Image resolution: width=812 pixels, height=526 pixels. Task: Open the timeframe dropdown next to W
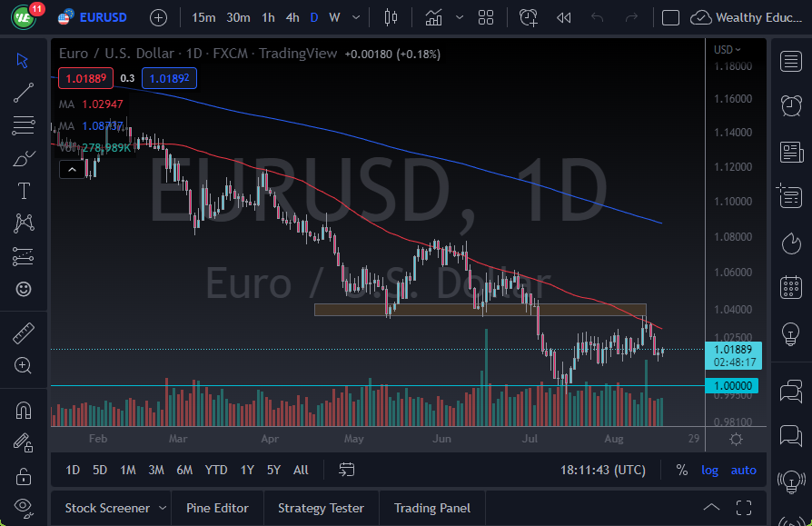(354, 16)
